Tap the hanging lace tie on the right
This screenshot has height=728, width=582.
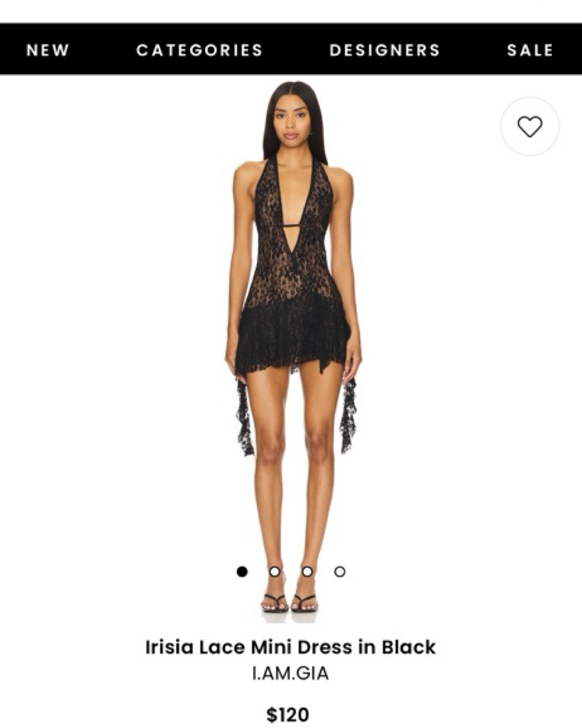348,416
